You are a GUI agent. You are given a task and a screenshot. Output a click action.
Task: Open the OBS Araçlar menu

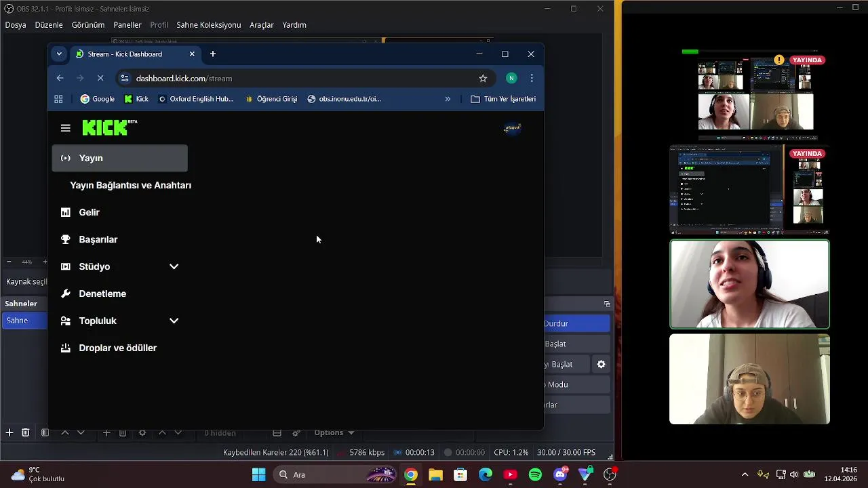[262, 25]
